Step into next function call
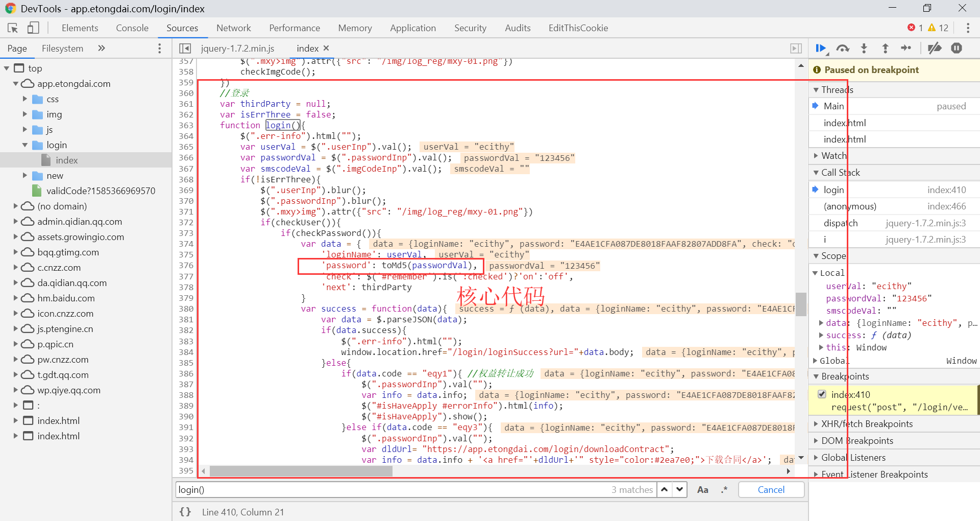980x521 pixels. [x=864, y=49]
